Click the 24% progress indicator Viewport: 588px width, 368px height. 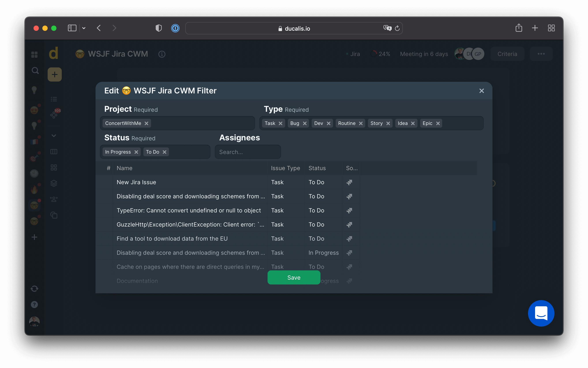(380, 54)
